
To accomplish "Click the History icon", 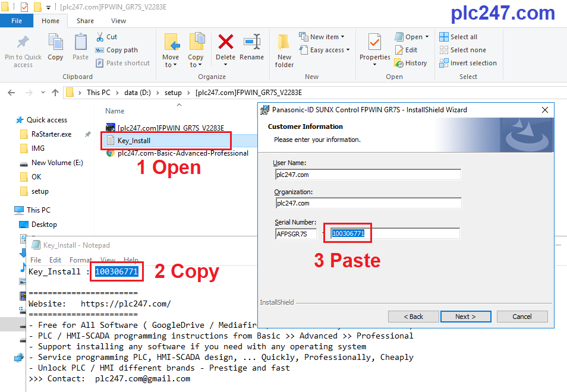I will tap(399, 63).
